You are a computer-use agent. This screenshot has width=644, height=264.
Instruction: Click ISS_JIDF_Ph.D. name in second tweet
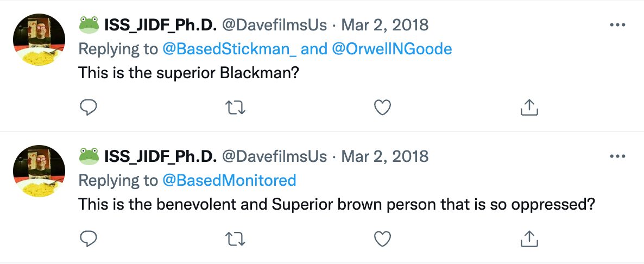click(160, 156)
